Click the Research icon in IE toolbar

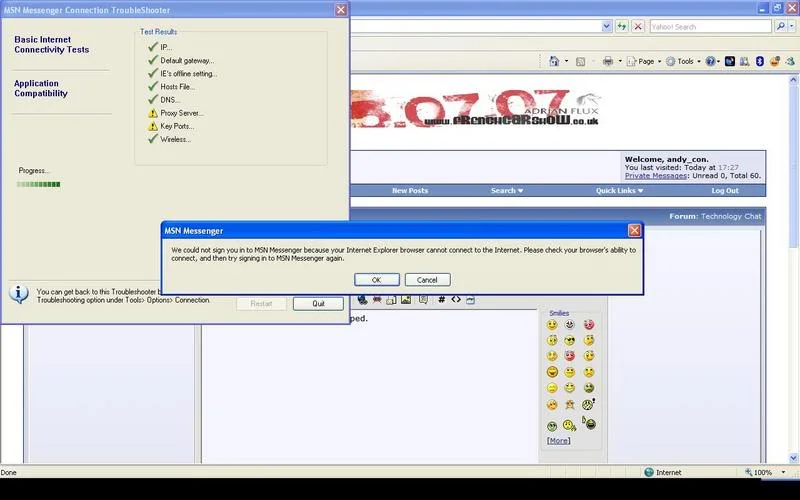coord(745,61)
